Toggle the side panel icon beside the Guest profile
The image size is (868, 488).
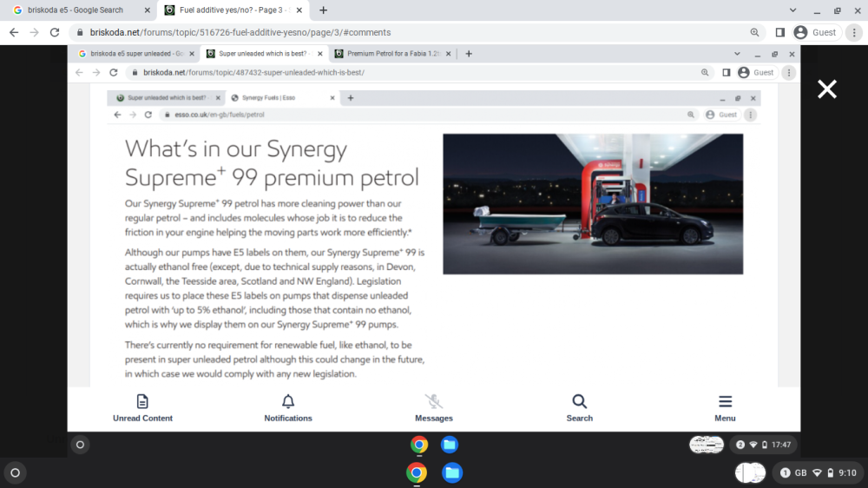pos(780,32)
